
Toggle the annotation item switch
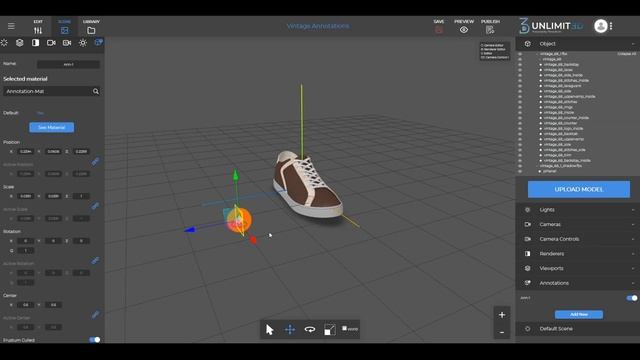632,298
